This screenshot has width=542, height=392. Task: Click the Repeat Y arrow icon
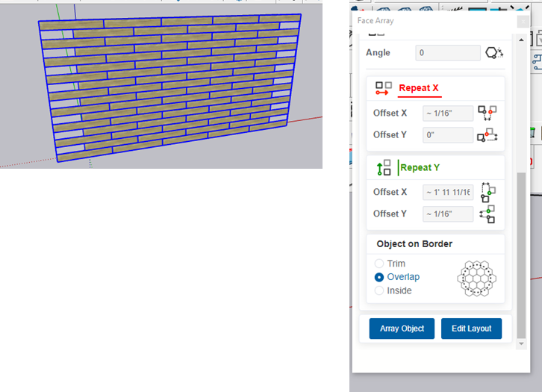pyautogui.click(x=384, y=168)
